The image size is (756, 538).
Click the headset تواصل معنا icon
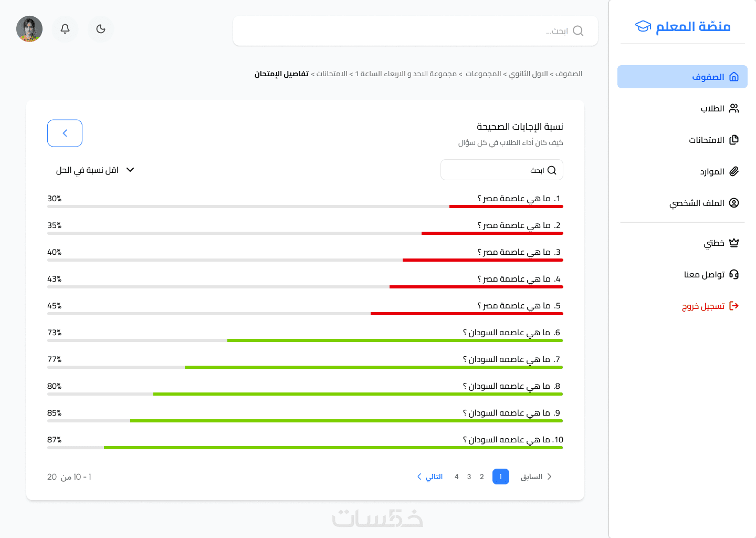point(734,274)
